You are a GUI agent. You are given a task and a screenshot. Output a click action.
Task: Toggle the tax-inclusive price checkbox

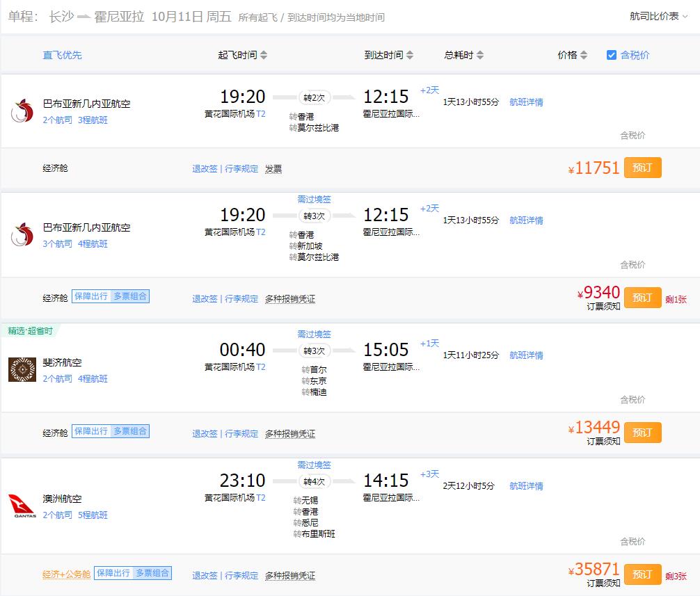[612, 55]
